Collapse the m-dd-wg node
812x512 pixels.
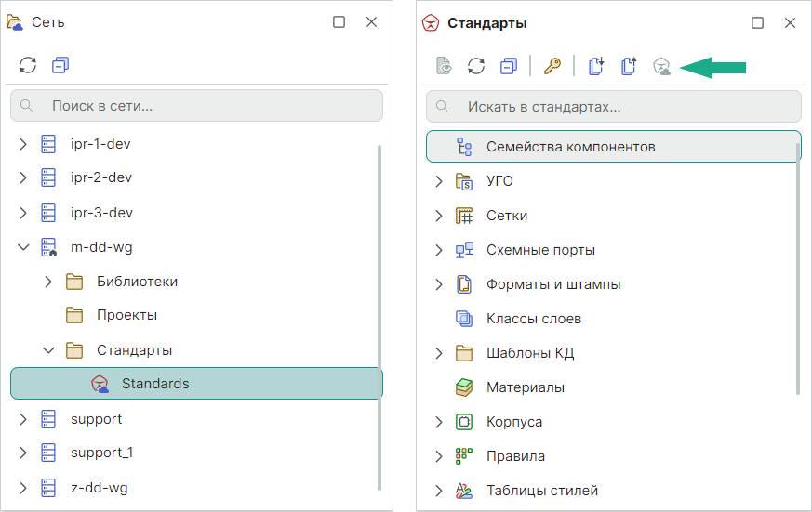[x=23, y=247]
